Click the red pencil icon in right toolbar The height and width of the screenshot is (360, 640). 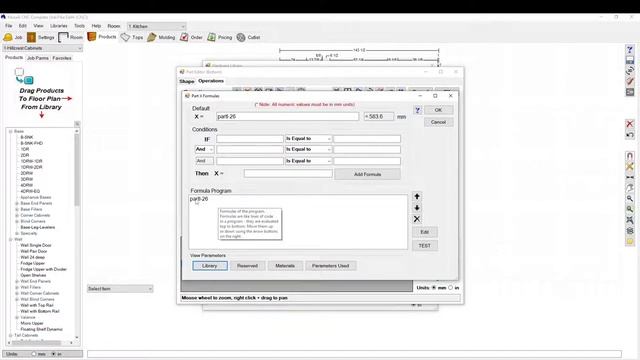(630, 81)
